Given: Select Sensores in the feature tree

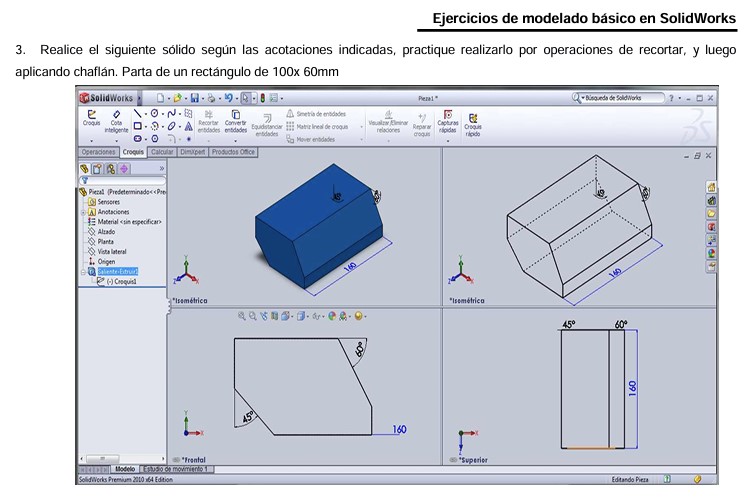Looking at the screenshot, I should [x=108, y=202].
